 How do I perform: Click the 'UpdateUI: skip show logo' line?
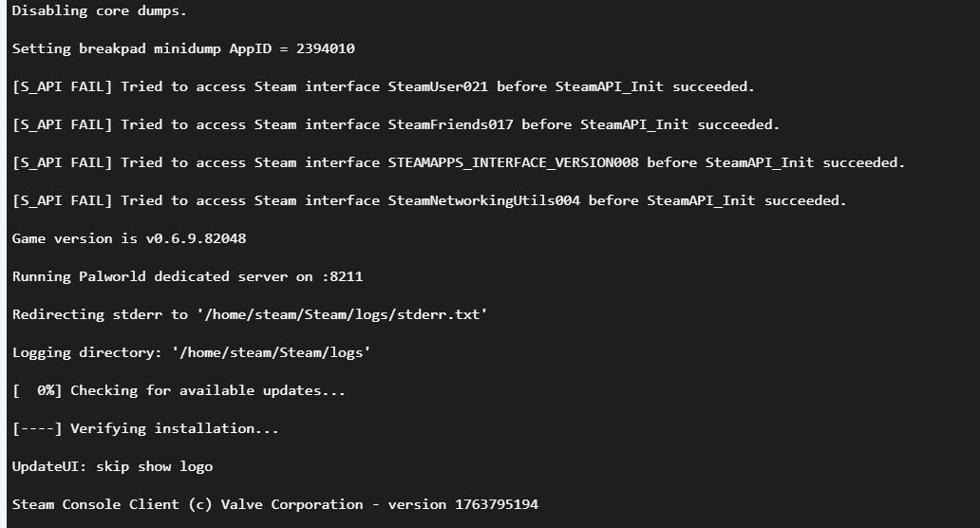tap(112, 466)
